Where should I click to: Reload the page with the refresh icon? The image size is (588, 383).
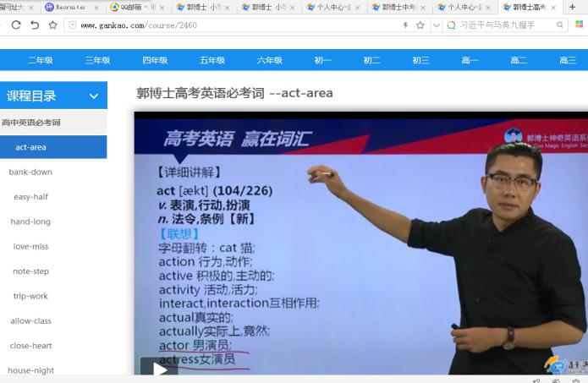(16, 25)
